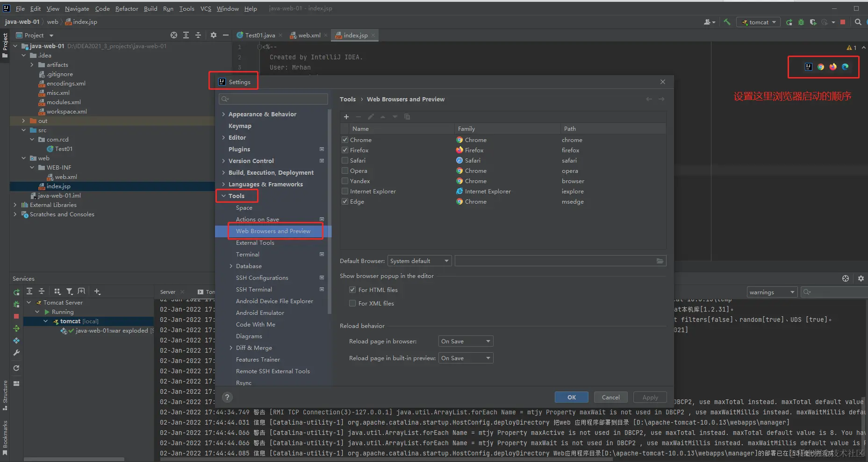Viewport: 868px width, 462px height.
Task: Enable the Safari browser checkbox
Action: (x=345, y=160)
